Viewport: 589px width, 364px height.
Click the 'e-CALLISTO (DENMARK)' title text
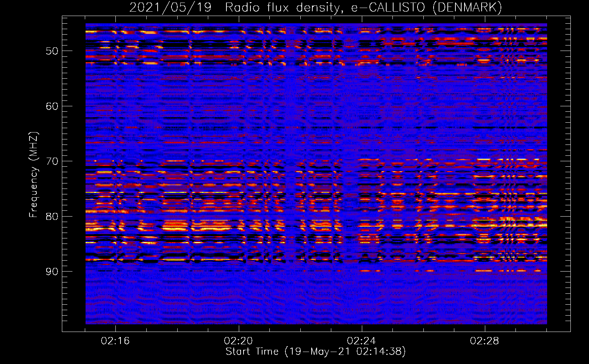click(x=427, y=8)
